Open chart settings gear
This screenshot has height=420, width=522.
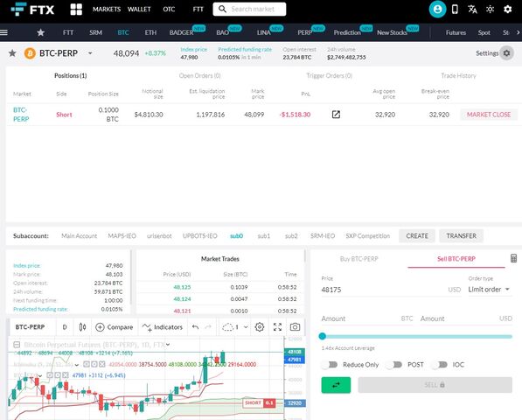pyautogui.click(x=260, y=327)
